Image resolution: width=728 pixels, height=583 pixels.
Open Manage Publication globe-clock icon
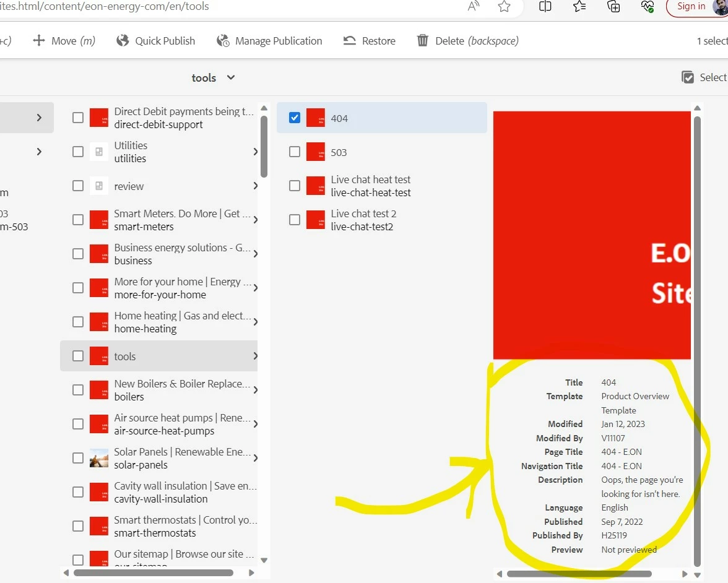pyautogui.click(x=223, y=40)
